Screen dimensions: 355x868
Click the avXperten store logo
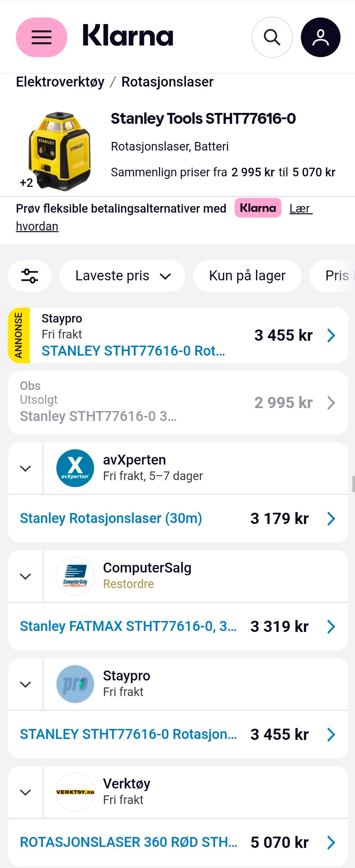pyautogui.click(x=75, y=468)
